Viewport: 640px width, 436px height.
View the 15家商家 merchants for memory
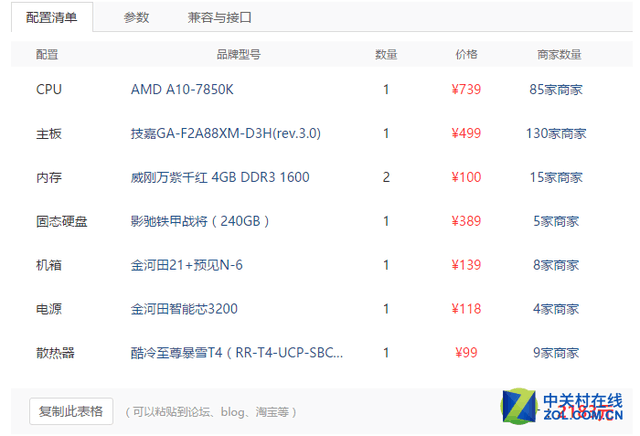click(x=556, y=177)
